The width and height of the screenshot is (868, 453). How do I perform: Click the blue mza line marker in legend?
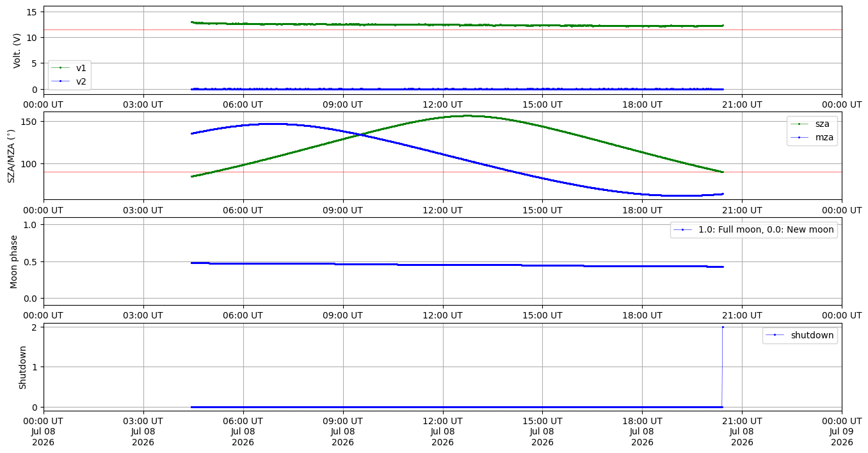(800, 136)
